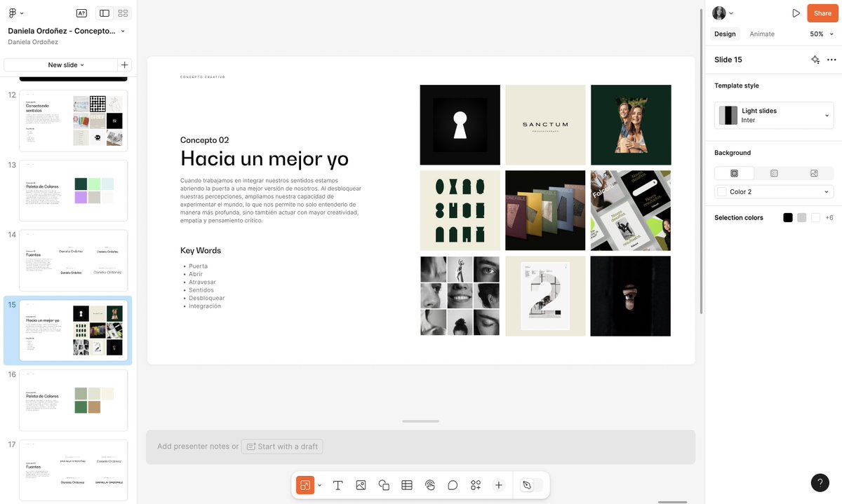Open the interactive elements tool
The width and height of the screenshot is (842, 504).
tap(430, 485)
